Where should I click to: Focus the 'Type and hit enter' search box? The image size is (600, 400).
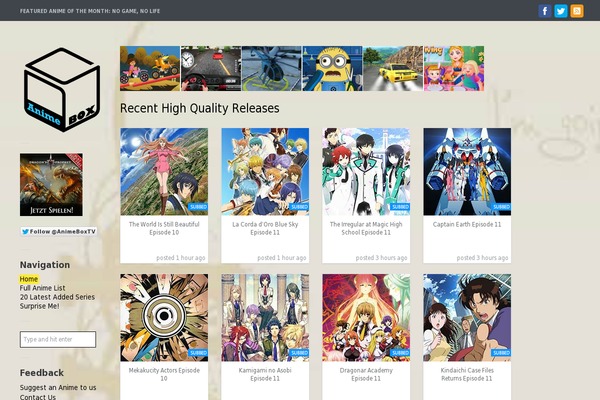point(58,340)
